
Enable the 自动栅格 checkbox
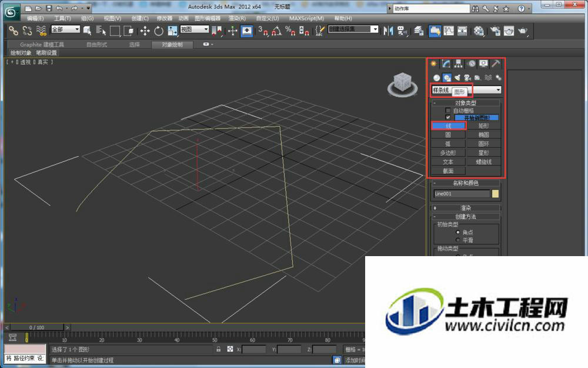447,111
